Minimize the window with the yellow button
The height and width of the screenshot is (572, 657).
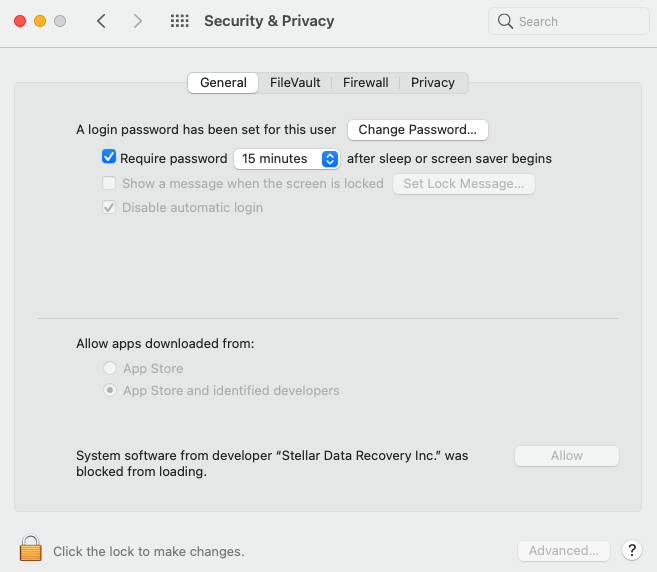[x=40, y=21]
